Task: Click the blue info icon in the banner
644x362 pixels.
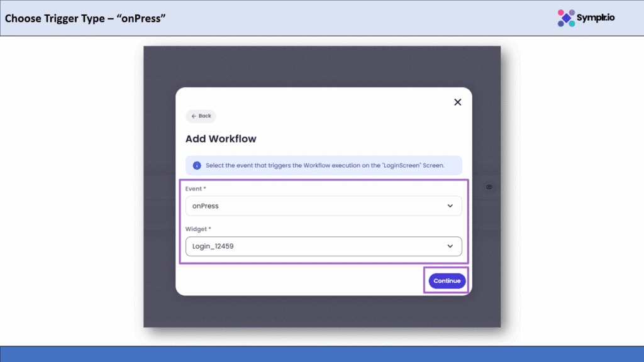Action: pos(197,165)
